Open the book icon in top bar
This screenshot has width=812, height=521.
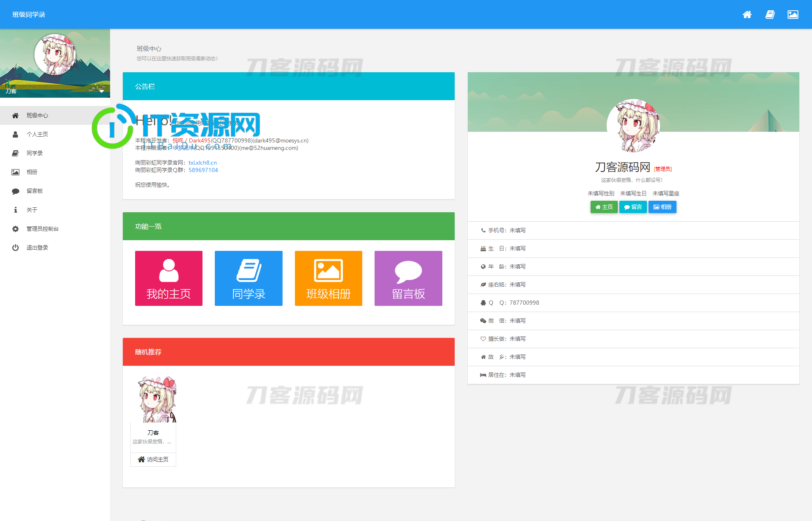pyautogui.click(x=770, y=14)
